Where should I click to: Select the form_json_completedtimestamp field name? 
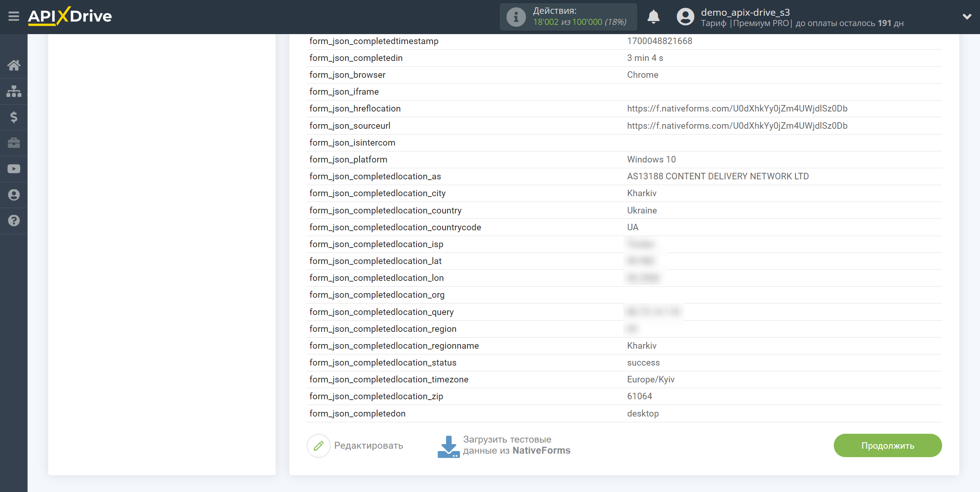(374, 41)
